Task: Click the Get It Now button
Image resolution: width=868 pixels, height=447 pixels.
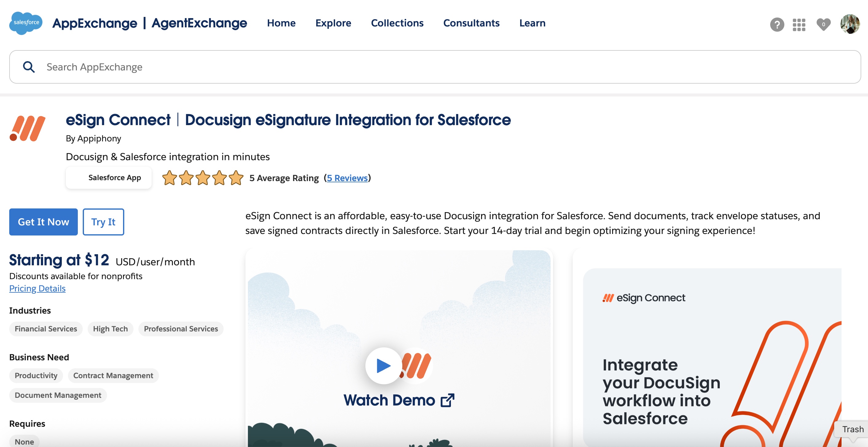Action: [x=43, y=222]
